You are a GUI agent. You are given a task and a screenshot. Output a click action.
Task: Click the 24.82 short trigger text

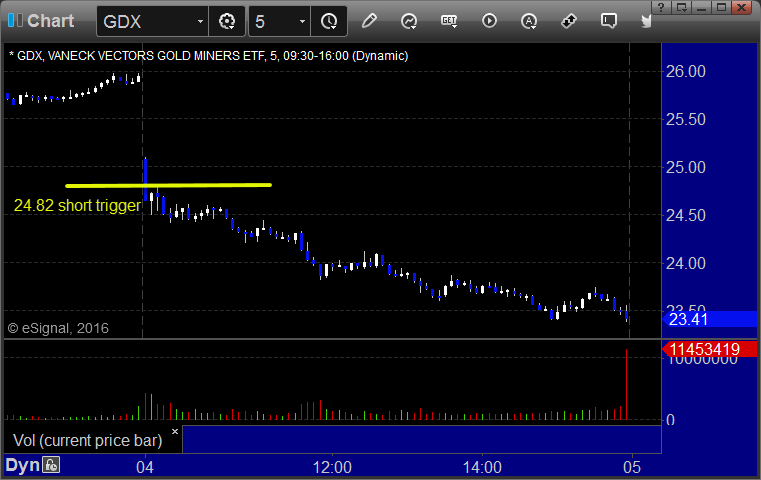tap(77, 205)
